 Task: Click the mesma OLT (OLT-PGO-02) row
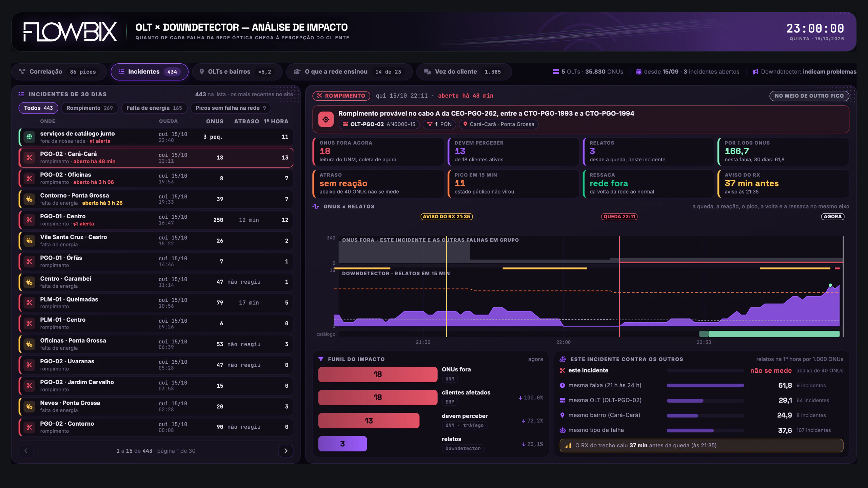pyautogui.click(x=701, y=400)
